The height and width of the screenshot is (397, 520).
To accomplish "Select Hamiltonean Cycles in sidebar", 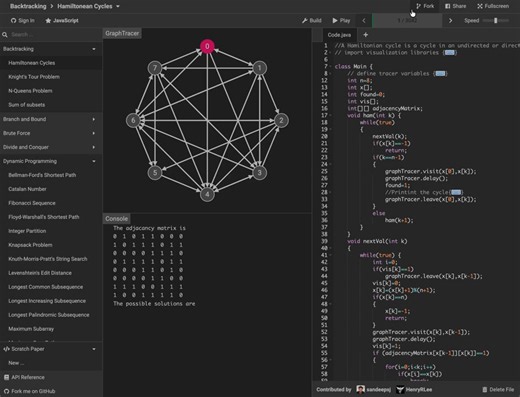I will (51, 63).
